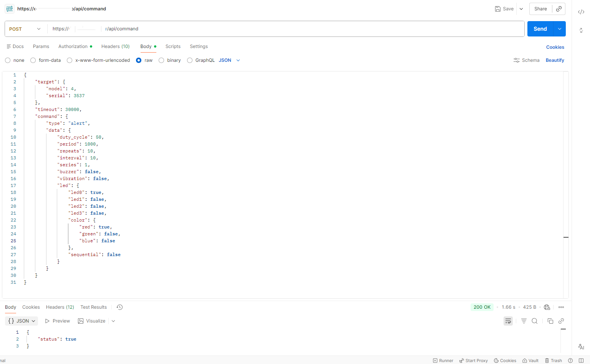This screenshot has width=590, height=364.
Task: Filter the response using the filter icon
Action: (524, 321)
